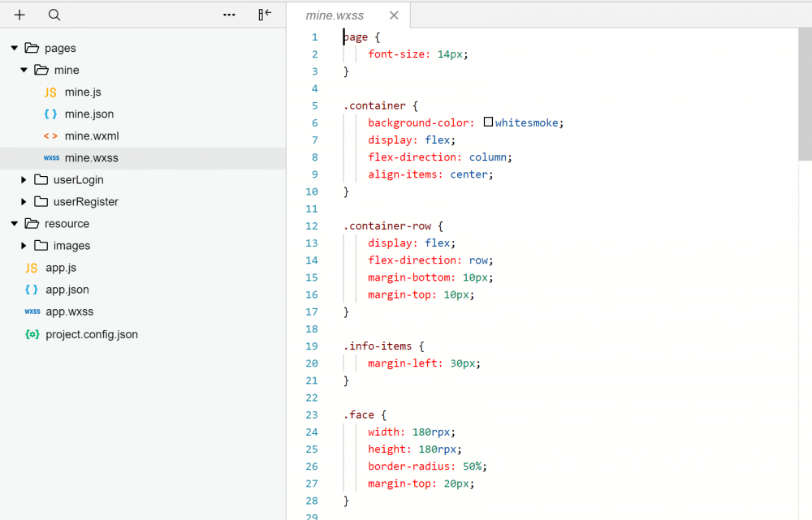Collapse the mine folder arrow
This screenshot has width=812, height=520.
pos(24,71)
